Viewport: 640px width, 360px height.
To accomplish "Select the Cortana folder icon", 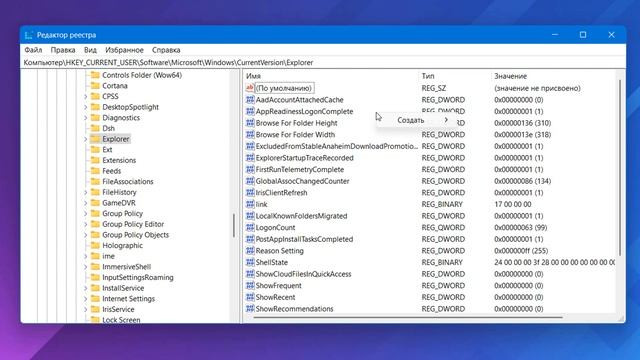I will point(95,86).
